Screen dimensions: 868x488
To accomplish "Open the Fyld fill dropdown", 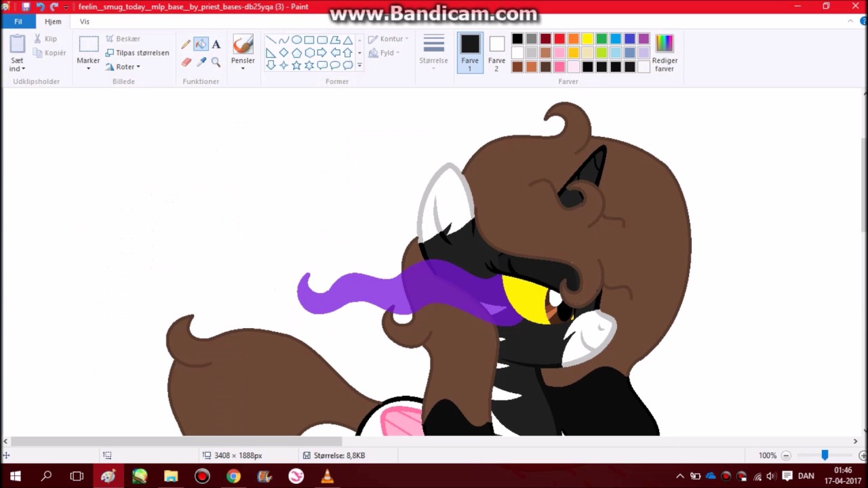I will 384,53.
